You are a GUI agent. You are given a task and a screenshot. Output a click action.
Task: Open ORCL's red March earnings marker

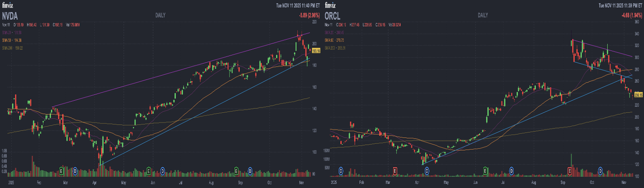coord(395,171)
